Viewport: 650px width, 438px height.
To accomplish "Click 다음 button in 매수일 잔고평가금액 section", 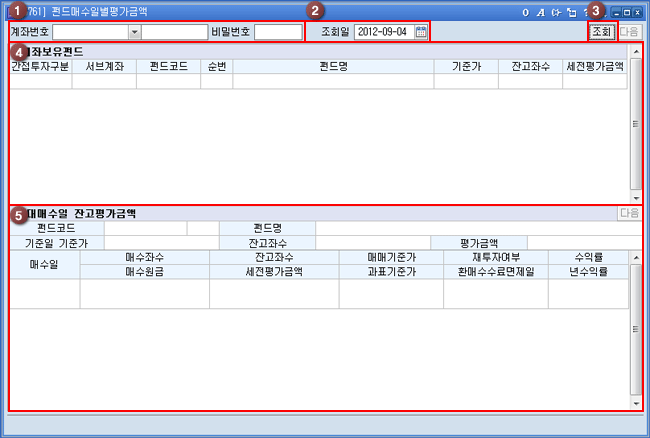I will point(629,213).
